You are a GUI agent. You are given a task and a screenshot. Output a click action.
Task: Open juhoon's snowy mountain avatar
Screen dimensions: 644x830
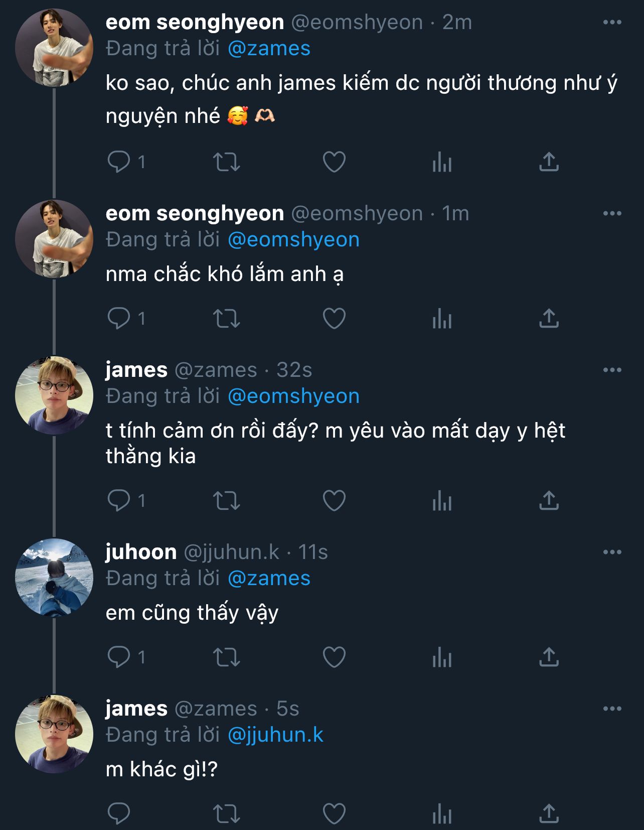point(54,578)
